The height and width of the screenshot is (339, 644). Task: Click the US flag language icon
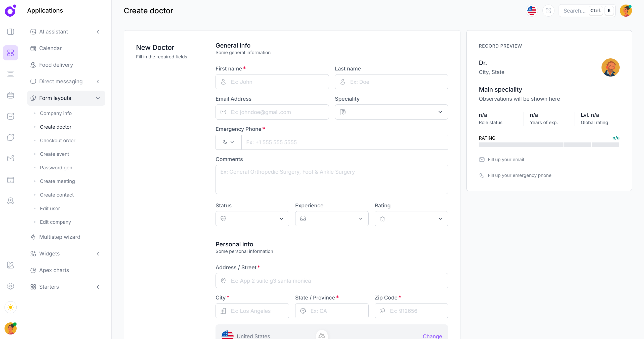point(532,11)
